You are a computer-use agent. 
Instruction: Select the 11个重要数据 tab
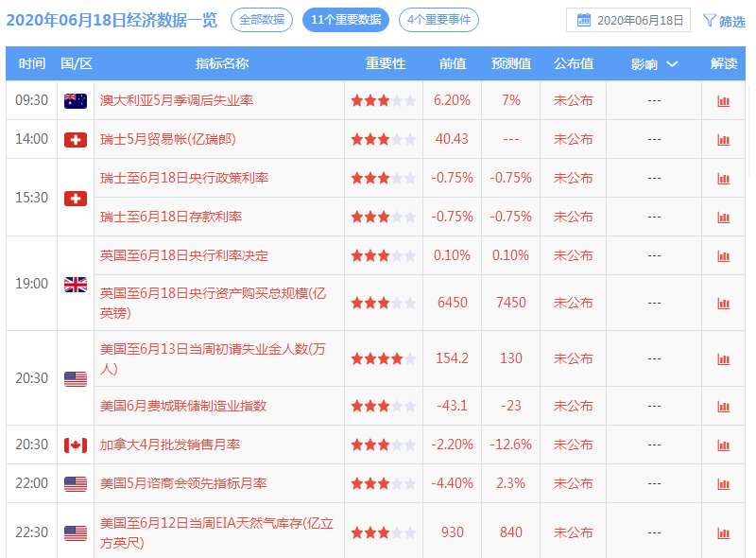click(x=345, y=19)
